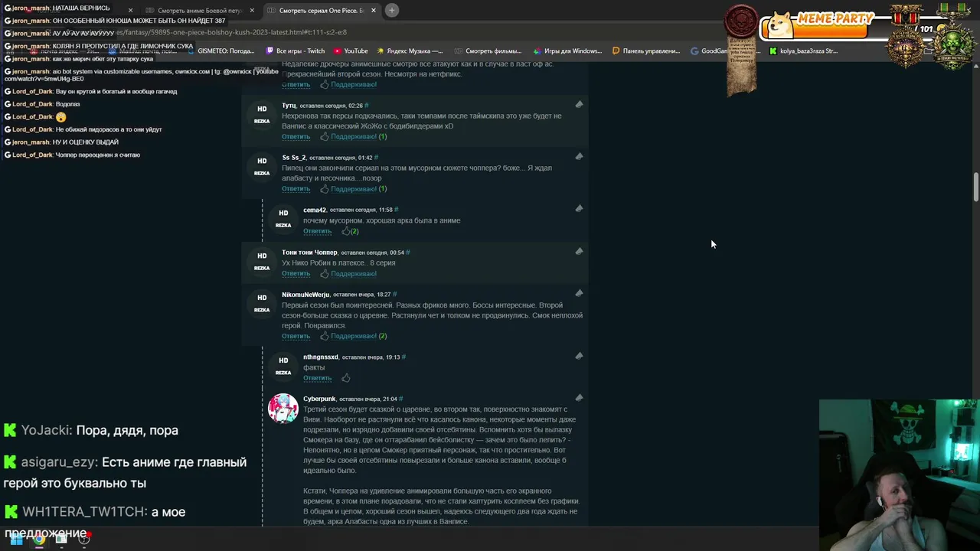
Task: Click the YouTube bookmark icon
Action: pyautogui.click(x=338, y=51)
